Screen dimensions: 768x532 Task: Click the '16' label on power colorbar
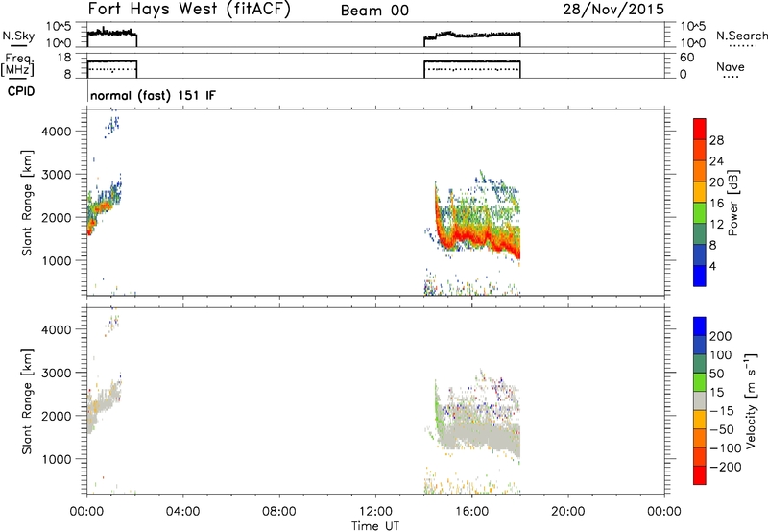(x=716, y=204)
